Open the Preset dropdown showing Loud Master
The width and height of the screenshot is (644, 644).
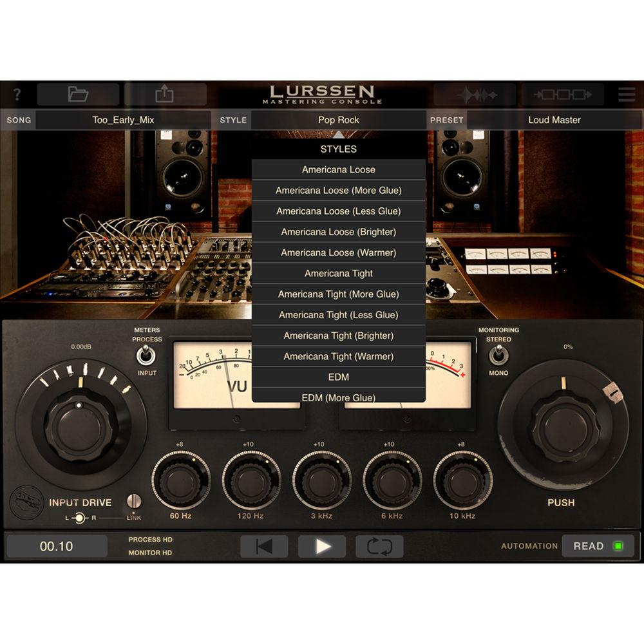(x=554, y=120)
